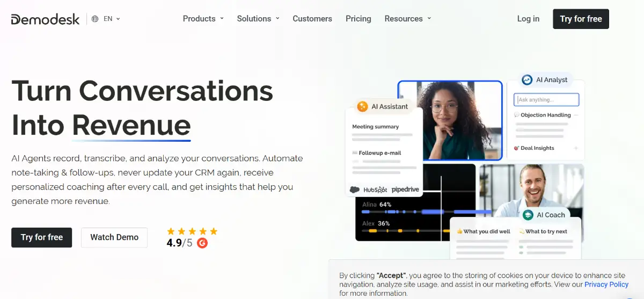Click the Salesforce cloud logo

[x=355, y=189]
